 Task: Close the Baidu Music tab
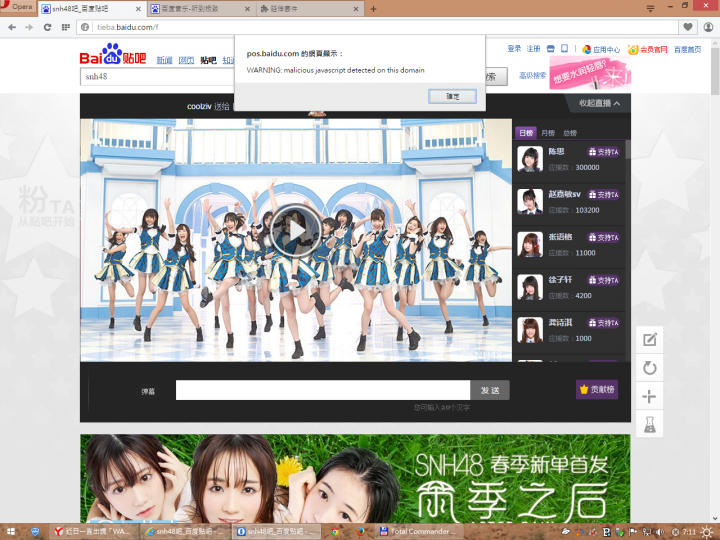tap(247, 9)
